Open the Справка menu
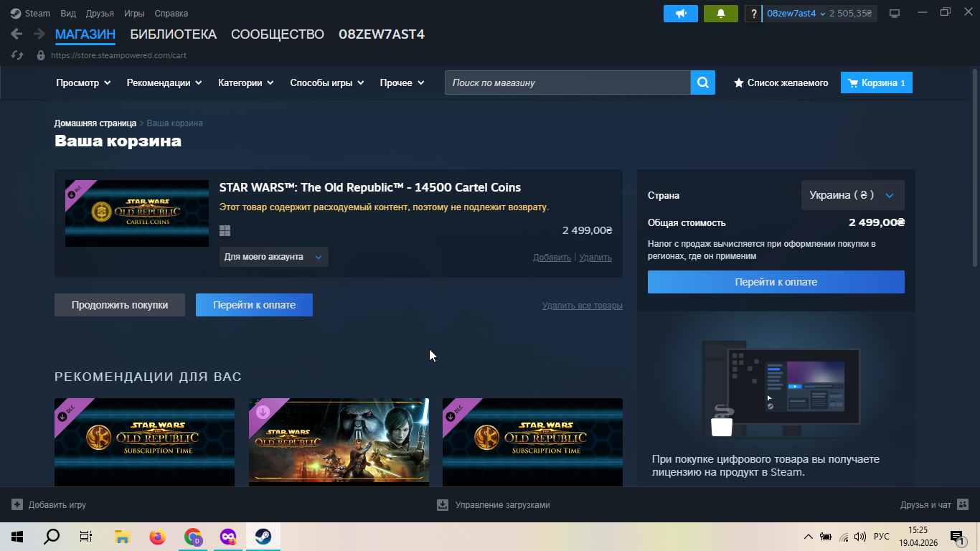The width and height of the screenshot is (980, 551). [x=171, y=14]
